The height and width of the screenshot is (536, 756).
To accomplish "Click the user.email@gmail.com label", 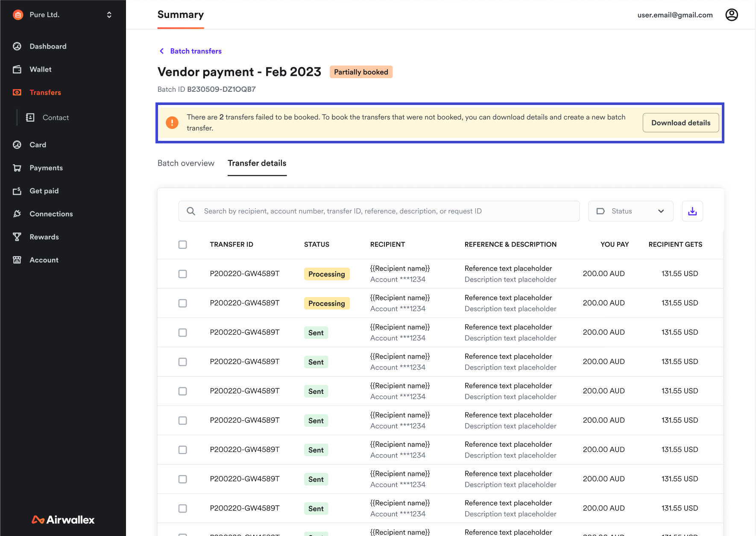I will (x=675, y=15).
